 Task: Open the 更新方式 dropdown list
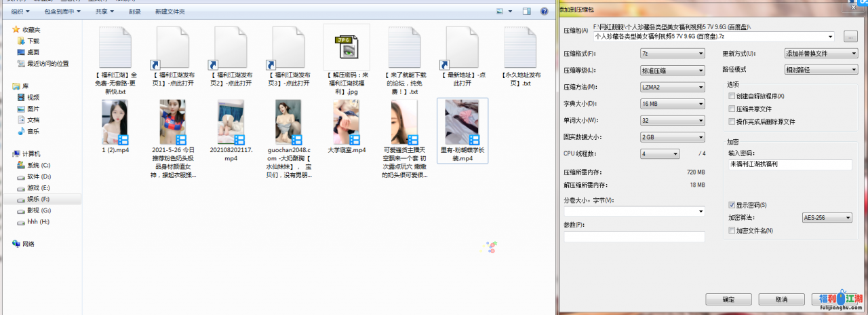[x=821, y=54]
